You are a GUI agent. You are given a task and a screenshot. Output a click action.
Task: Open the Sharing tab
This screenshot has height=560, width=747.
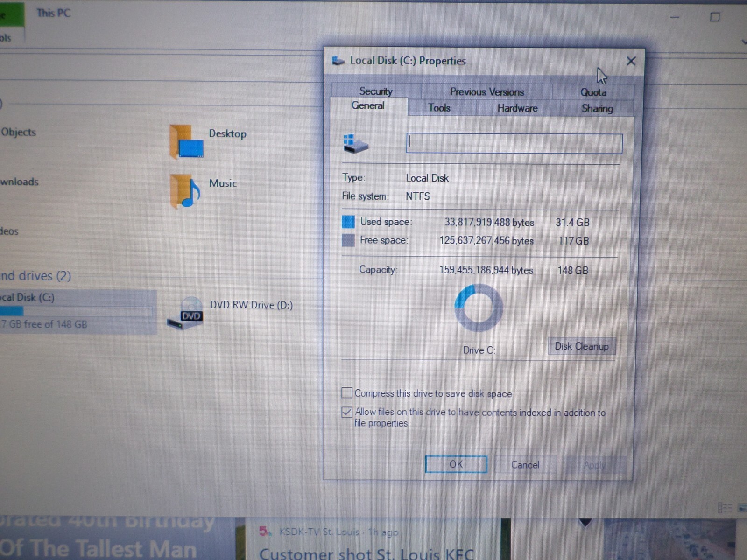tap(597, 109)
